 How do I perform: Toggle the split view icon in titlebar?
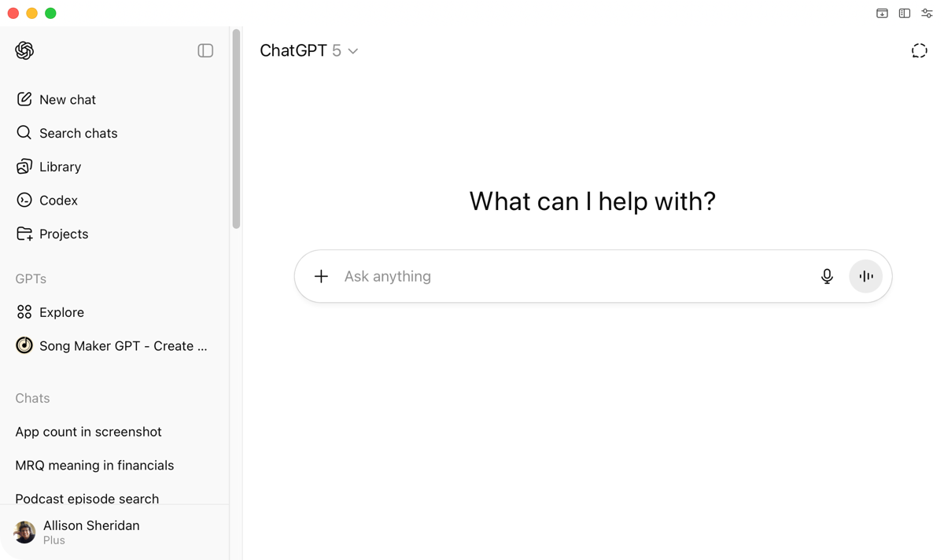(x=904, y=13)
